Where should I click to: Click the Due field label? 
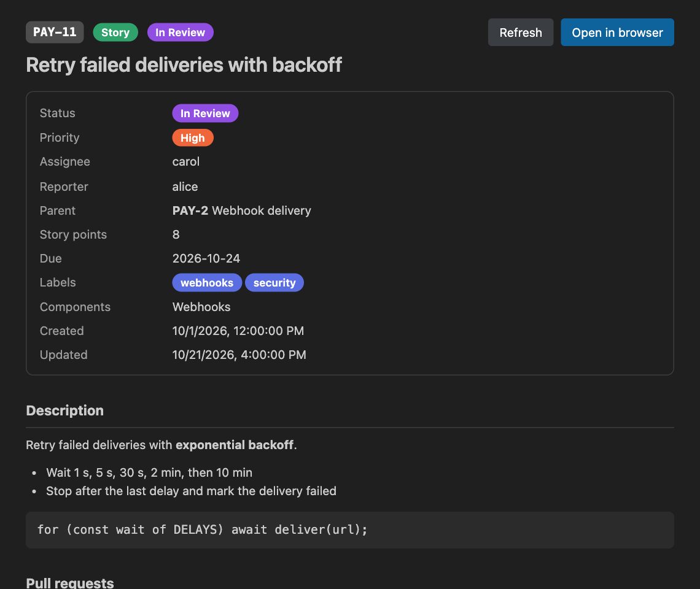50,258
